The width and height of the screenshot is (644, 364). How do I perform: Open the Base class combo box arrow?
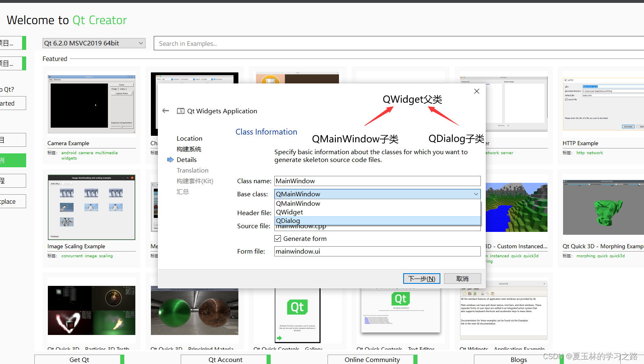[x=476, y=194]
